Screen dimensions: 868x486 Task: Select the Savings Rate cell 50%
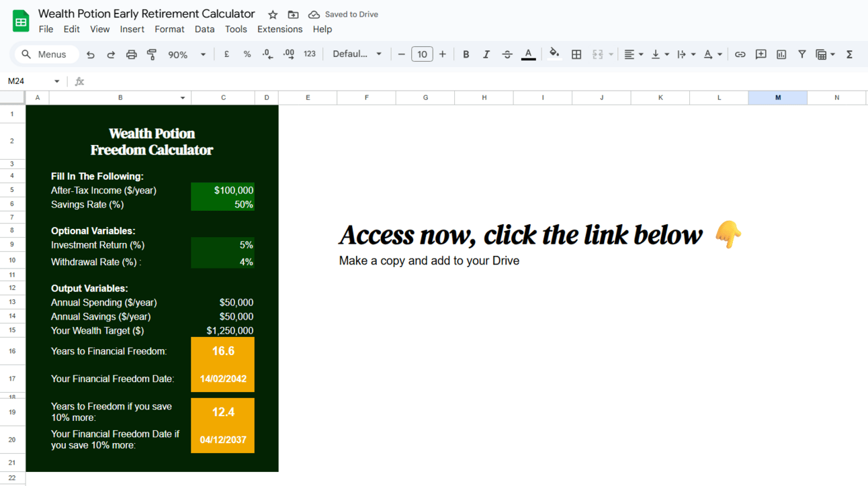click(223, 205)
